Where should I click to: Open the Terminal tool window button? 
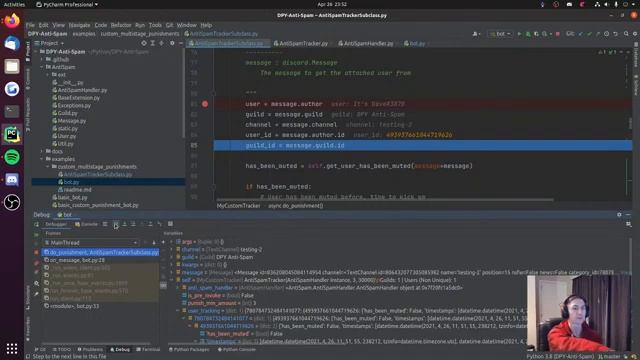[x=148, y=349]
